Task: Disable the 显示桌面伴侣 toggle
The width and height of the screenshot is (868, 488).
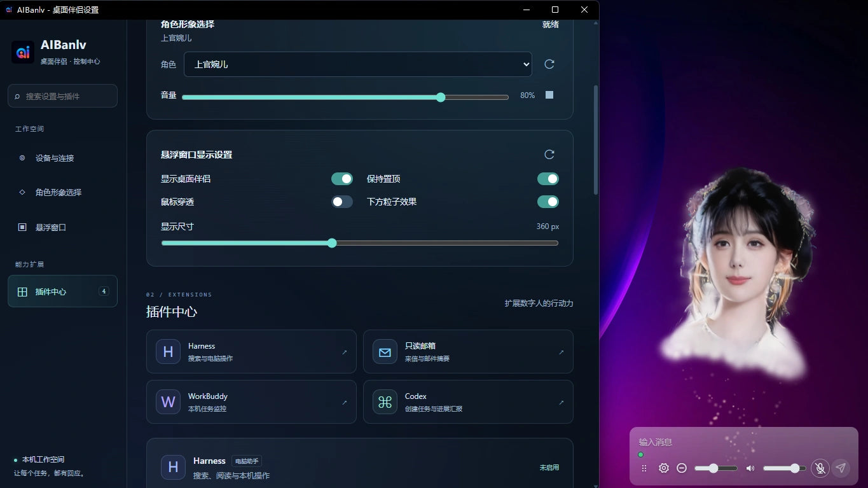Action: [342, 179]
